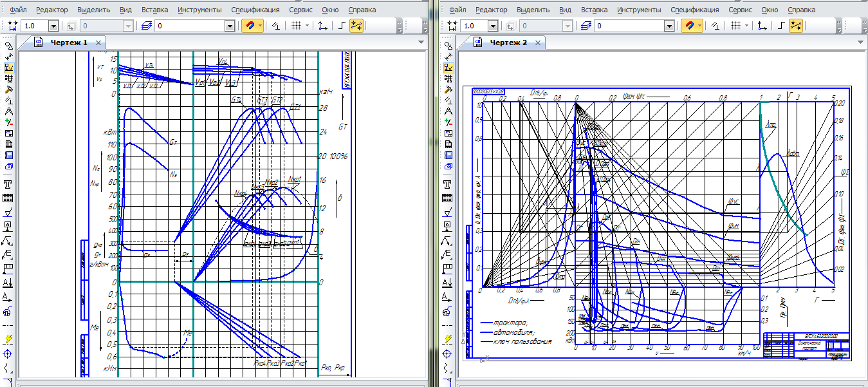Click local coordinate system icon, right window
Image resolution: width=868 pixels, height=387 pixels.
[762, 26]
